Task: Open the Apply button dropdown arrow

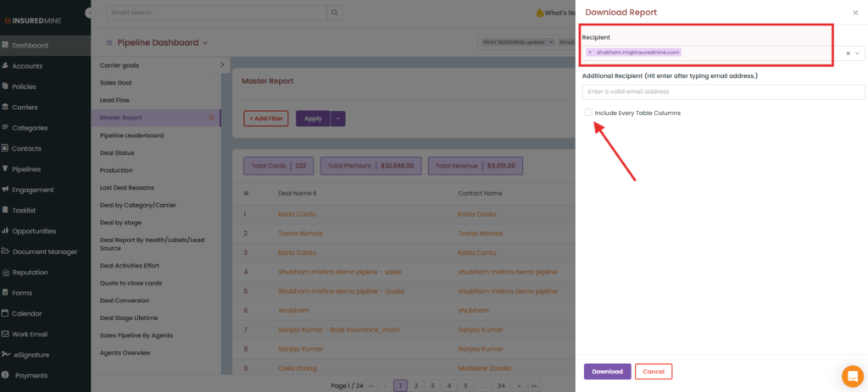Action: tap(338, 119)
